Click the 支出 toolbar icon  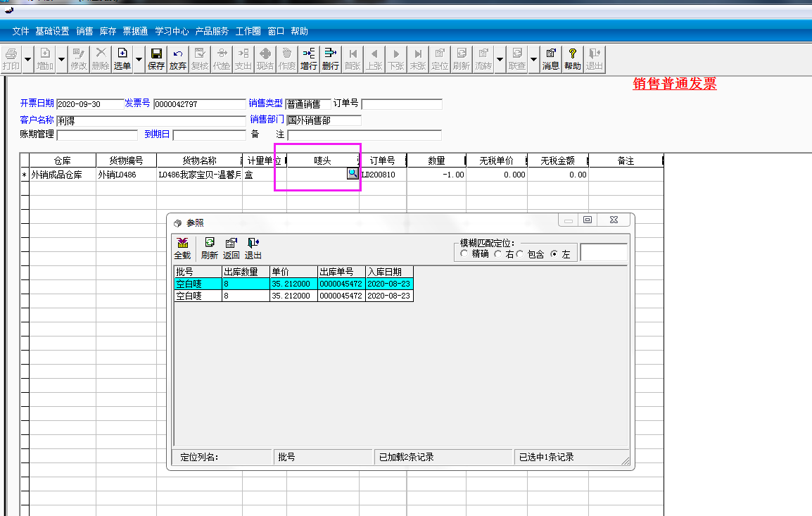point(243,59)
